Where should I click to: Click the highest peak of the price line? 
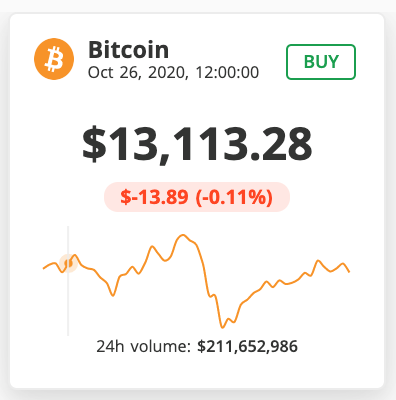pyautogui.click(x=182, y=235)
